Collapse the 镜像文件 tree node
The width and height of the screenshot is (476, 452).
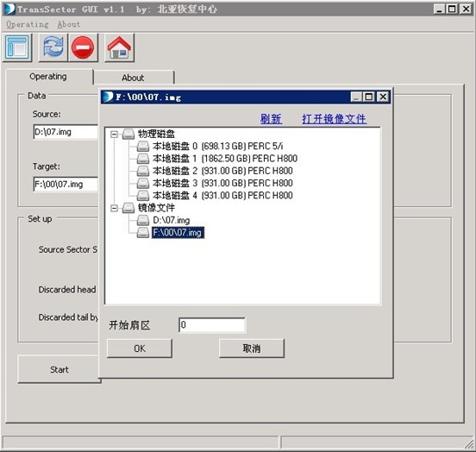pyautogui.click(x=114, y=208)
